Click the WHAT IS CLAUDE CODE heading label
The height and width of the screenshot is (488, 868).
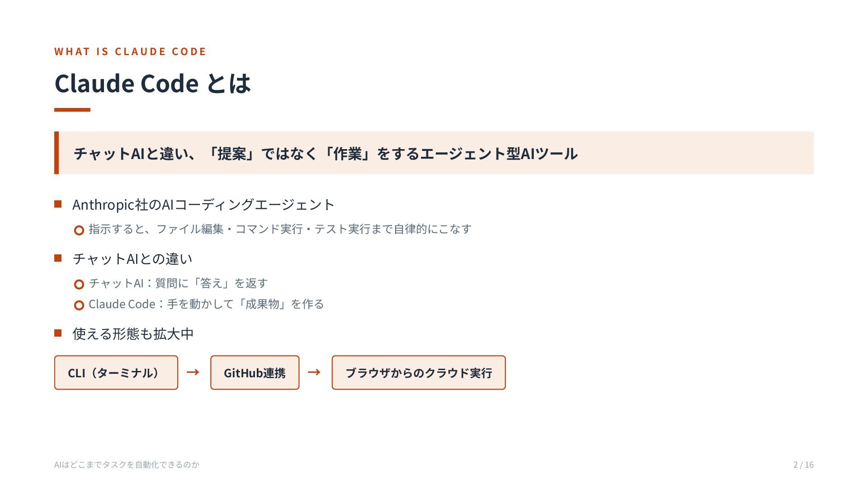coord(130,52)
